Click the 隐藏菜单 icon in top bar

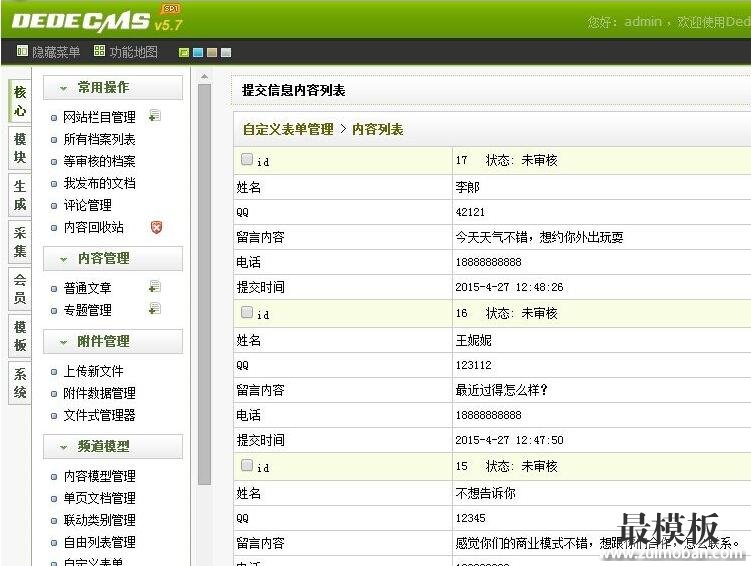click(22, 51)
